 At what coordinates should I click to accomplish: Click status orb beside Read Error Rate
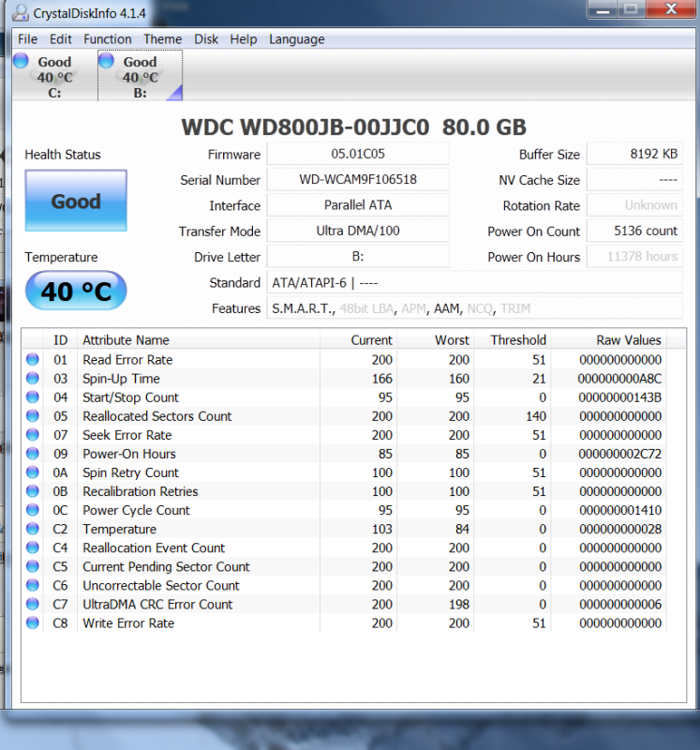33,360
